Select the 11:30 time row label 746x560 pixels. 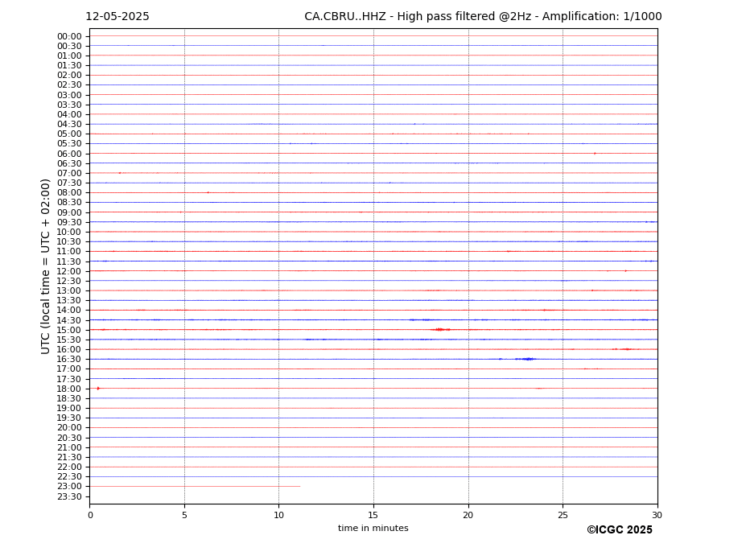[x=69, y=262]
